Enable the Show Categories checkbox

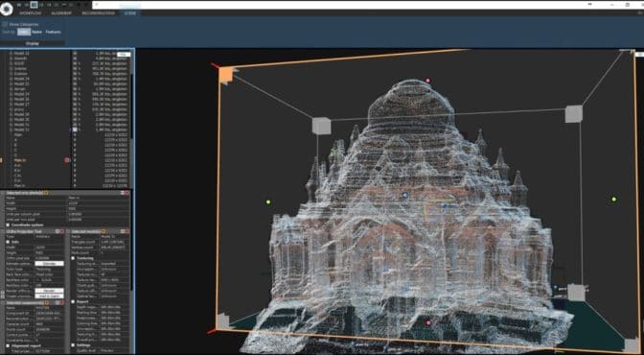click(5, 24)
